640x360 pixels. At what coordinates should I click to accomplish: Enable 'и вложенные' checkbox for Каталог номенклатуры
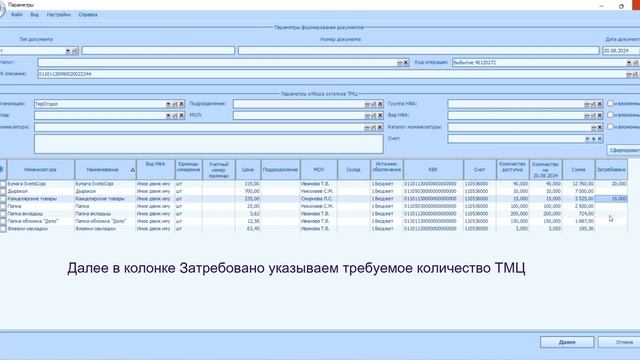(610, 127)
